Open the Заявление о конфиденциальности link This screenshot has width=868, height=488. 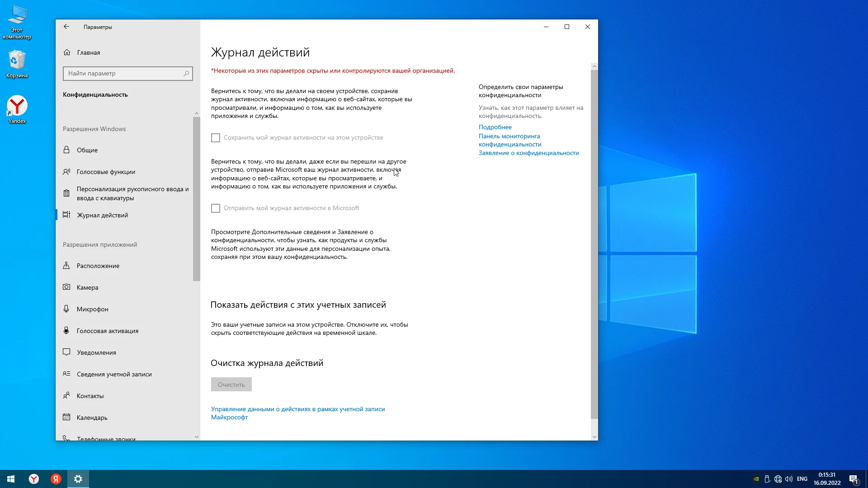pyautogui.click(x=528, y=153)
